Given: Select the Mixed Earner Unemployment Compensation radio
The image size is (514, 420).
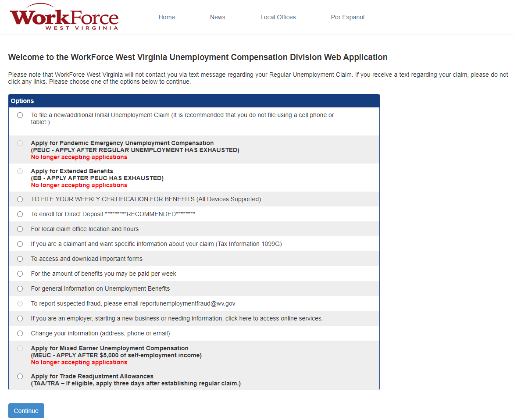Looking at the screenshot, I should pos(20,348).
